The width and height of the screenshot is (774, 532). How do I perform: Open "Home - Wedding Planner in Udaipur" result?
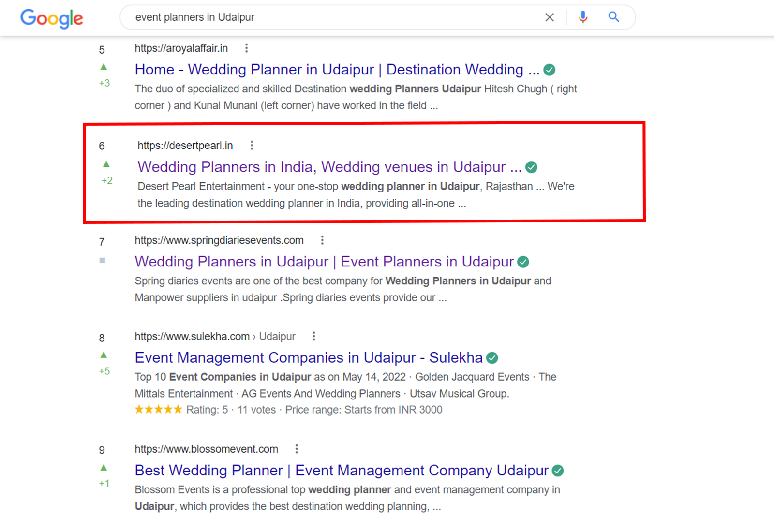(337, 70)
